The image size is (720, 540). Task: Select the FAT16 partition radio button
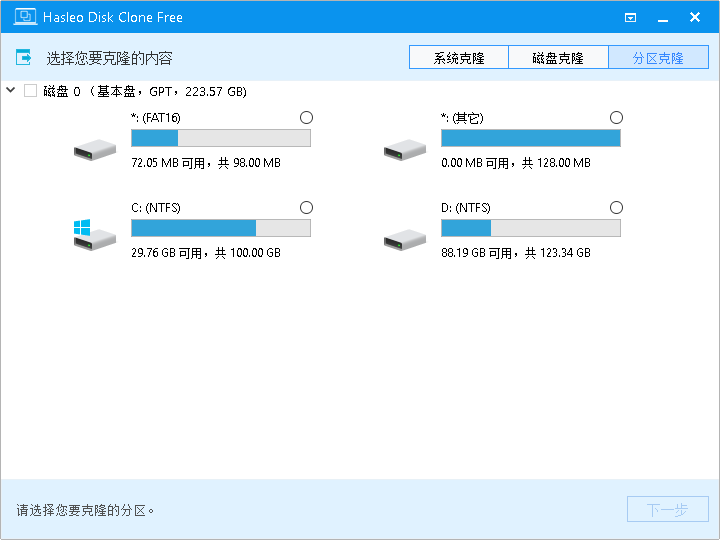(306, 118)
